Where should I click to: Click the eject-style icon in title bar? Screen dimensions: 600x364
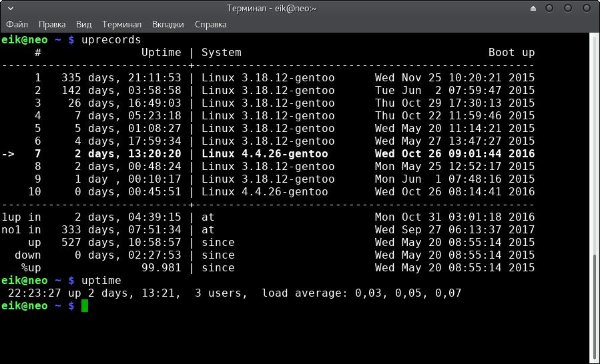533,8
